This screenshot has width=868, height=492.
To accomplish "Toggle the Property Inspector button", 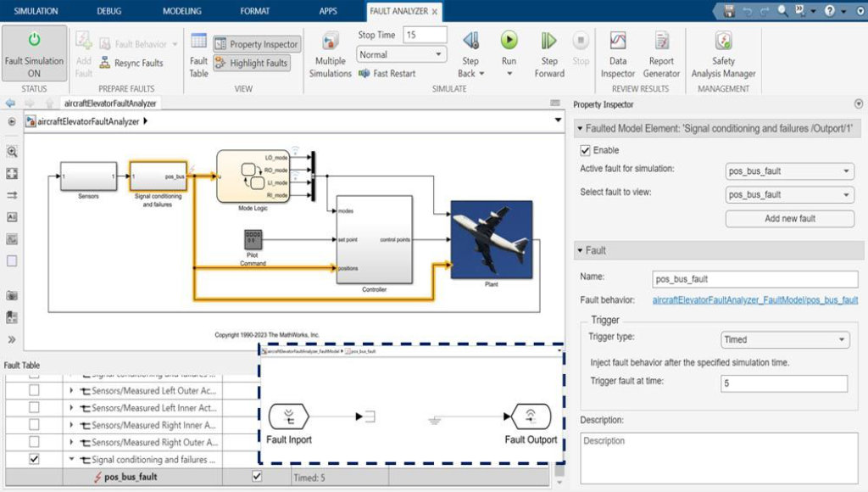I will 257,44.
